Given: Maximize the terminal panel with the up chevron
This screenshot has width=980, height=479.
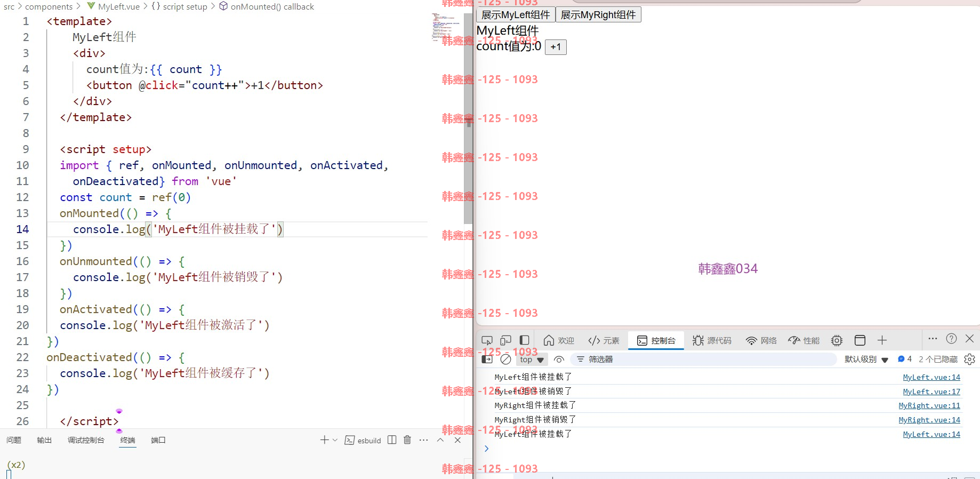Looking at the screenshot, I should pyautogui.click(x=440, y=440).
